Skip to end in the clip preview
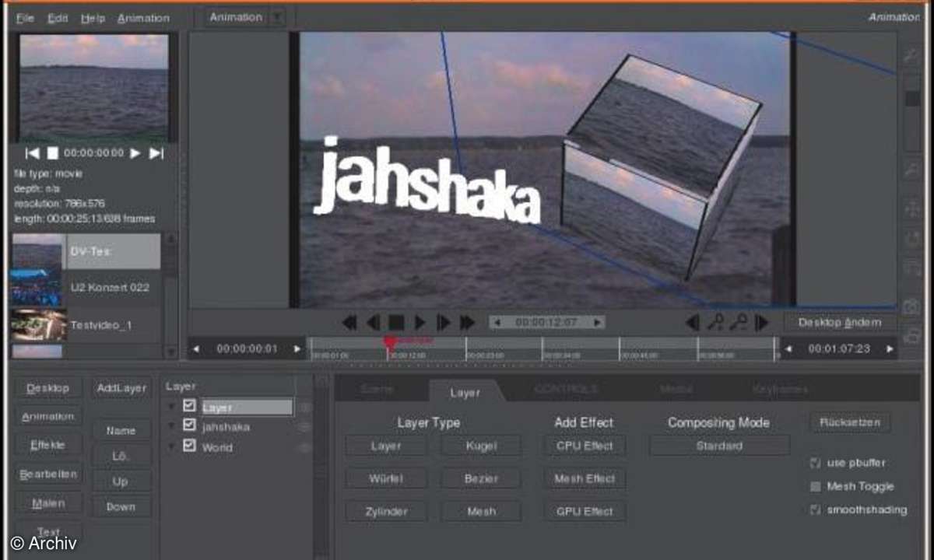The width and height of the screenshot is (934, 560). click(x=156, y=153)
